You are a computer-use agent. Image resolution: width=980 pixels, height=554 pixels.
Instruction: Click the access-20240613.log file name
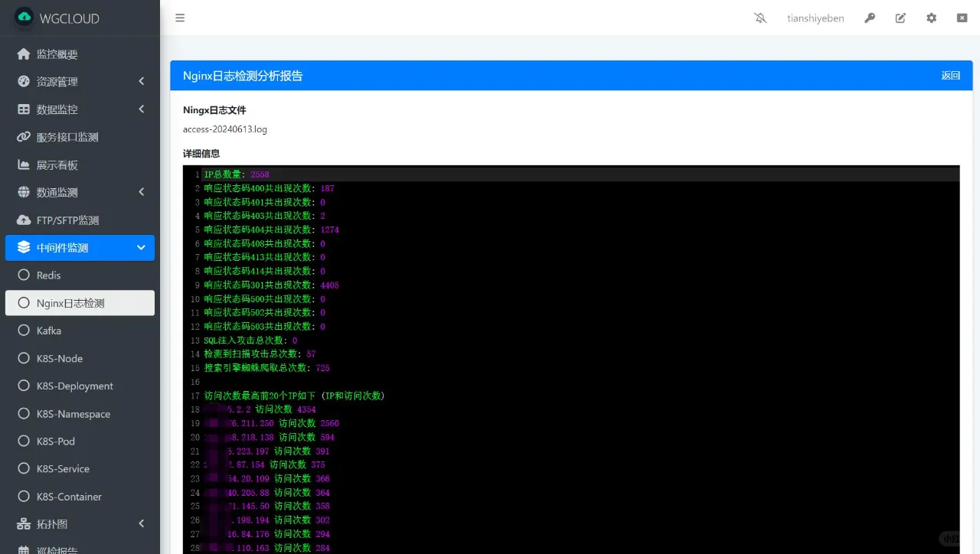(x=225, y=129)
